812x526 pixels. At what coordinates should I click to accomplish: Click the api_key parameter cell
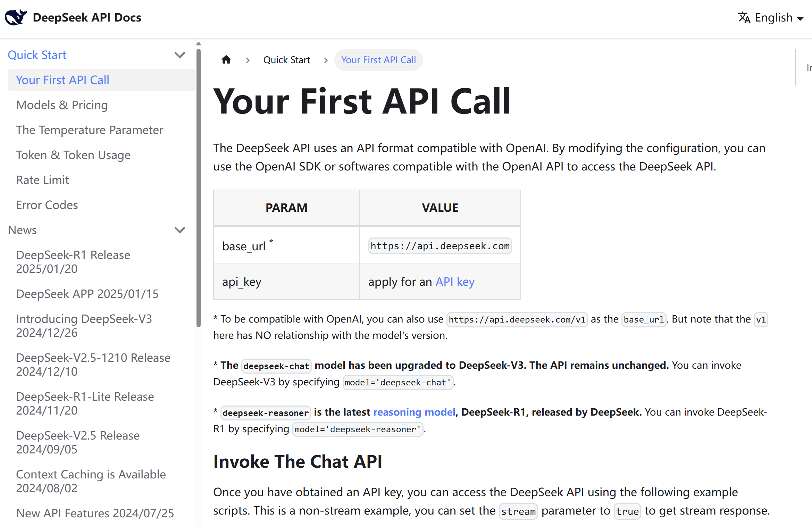point(286,282)
